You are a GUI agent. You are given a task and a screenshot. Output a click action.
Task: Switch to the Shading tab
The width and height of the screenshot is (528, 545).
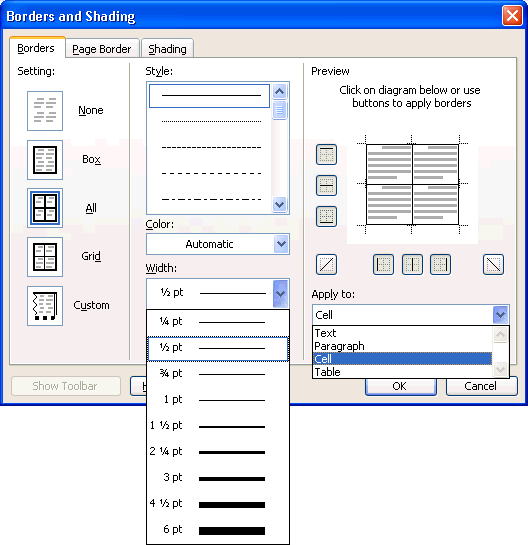point(168,49)
